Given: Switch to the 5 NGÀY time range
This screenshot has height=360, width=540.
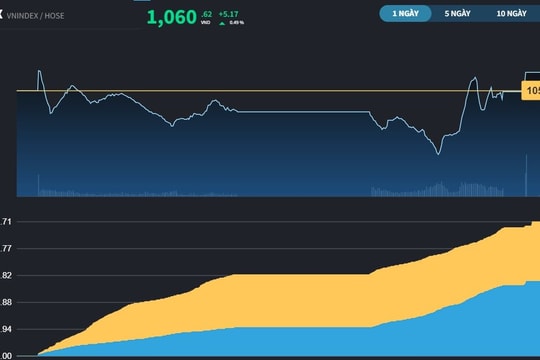Looking at the screenshot, I should coord(457,13).
